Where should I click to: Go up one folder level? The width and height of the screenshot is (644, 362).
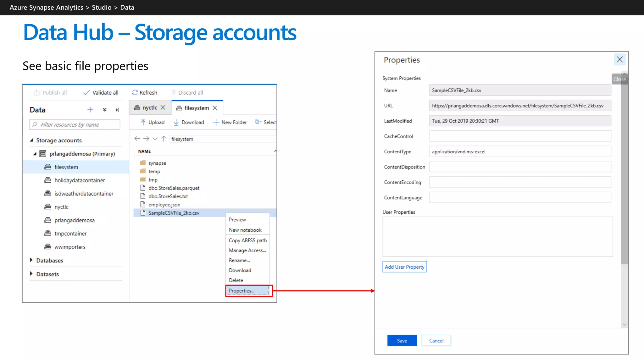click(x=164, y=139)
